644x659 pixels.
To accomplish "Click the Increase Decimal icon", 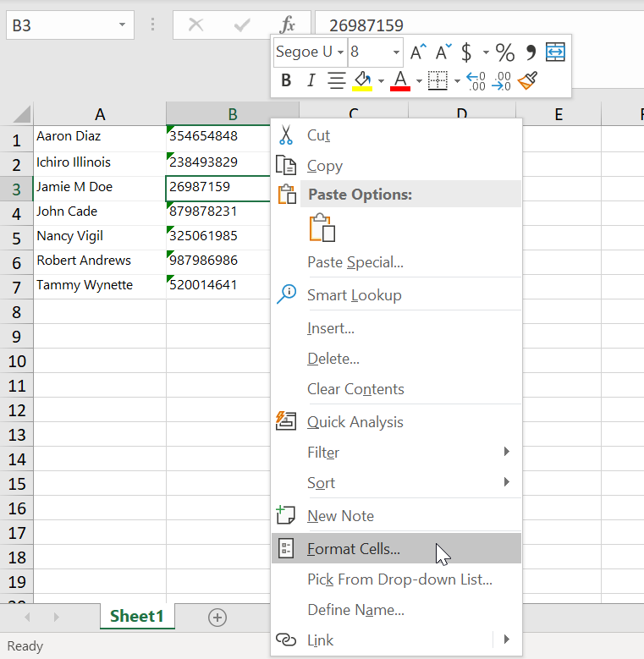I will [x=476, y=81].
